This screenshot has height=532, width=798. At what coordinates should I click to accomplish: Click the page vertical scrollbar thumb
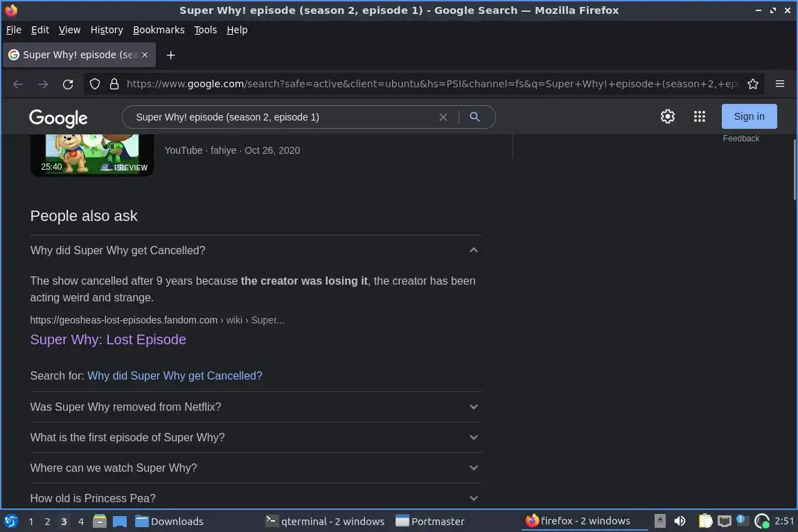point(794,169)
